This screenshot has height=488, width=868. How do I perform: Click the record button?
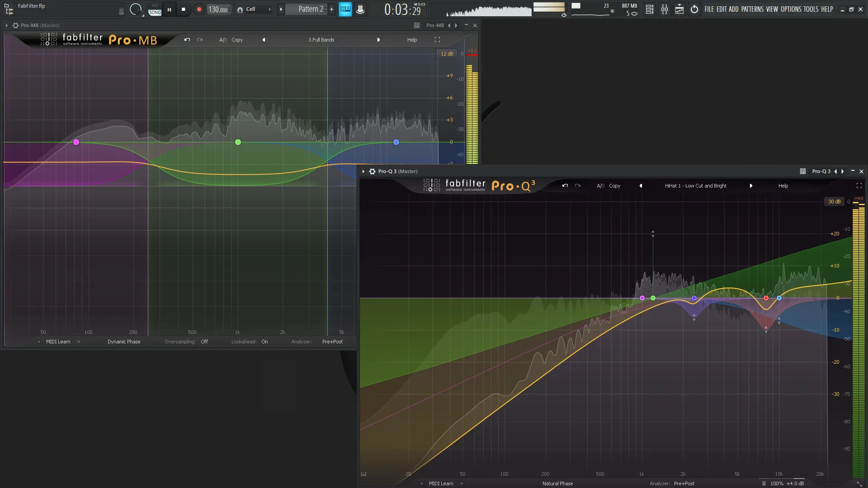199,9
